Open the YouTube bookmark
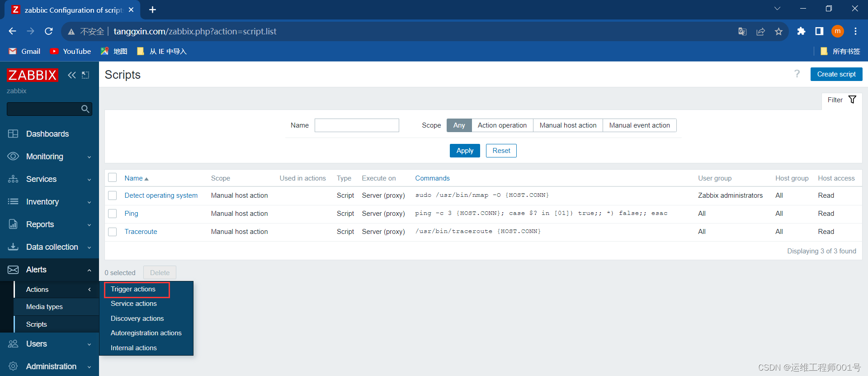This screenshot has height=376, width=868. click(x=71, y=52)
